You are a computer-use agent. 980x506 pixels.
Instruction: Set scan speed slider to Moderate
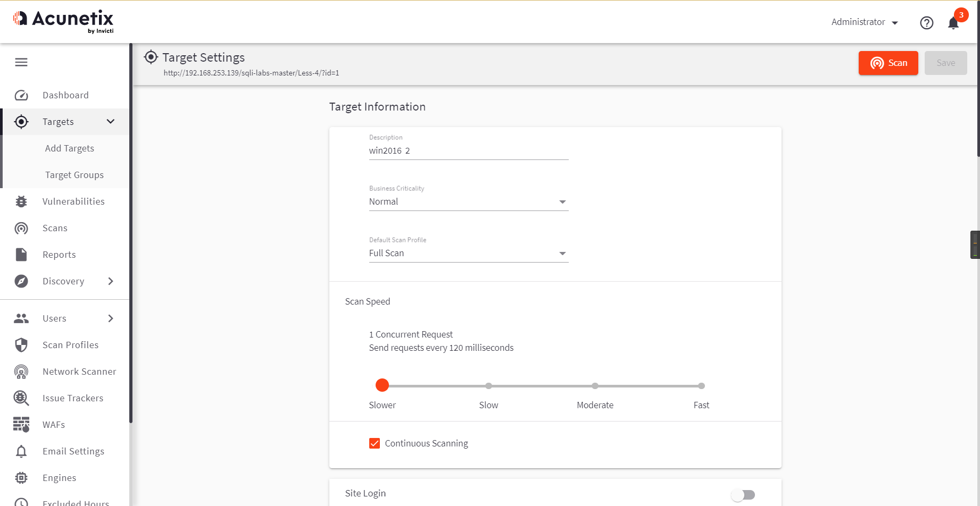coord(595,386)
